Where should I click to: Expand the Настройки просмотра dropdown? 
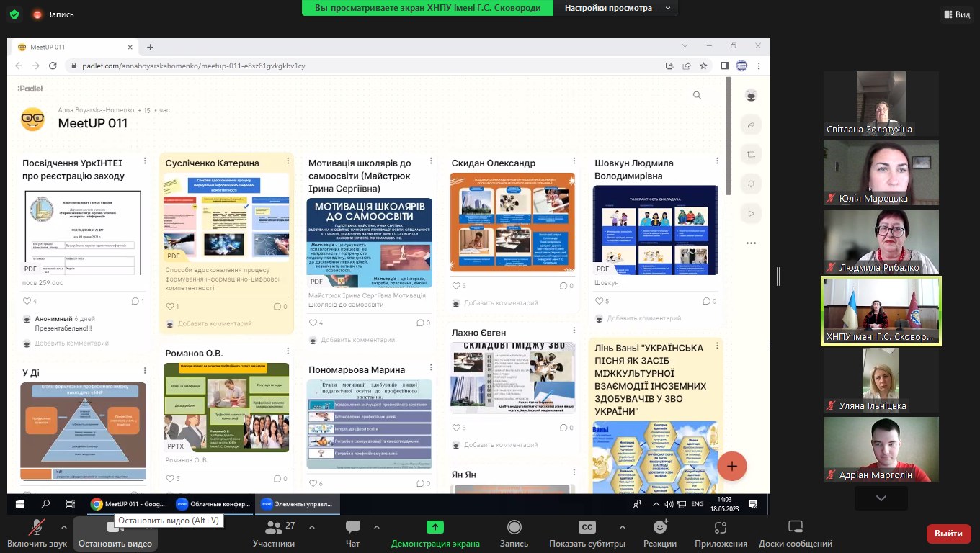click(x=618, y=8)
